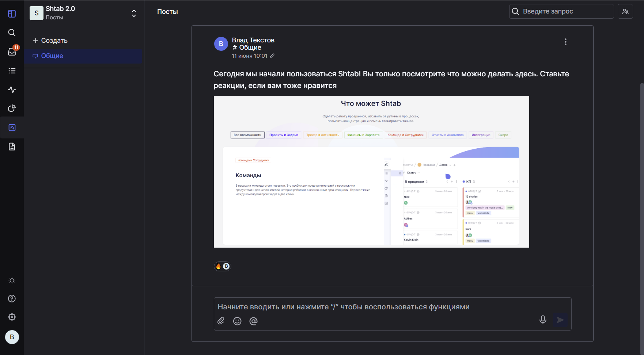Insert a mention with the @ icon

253,321
